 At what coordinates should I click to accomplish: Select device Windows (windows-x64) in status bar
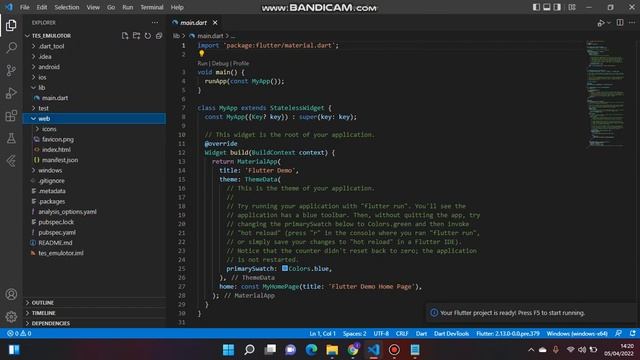(577, 333)
